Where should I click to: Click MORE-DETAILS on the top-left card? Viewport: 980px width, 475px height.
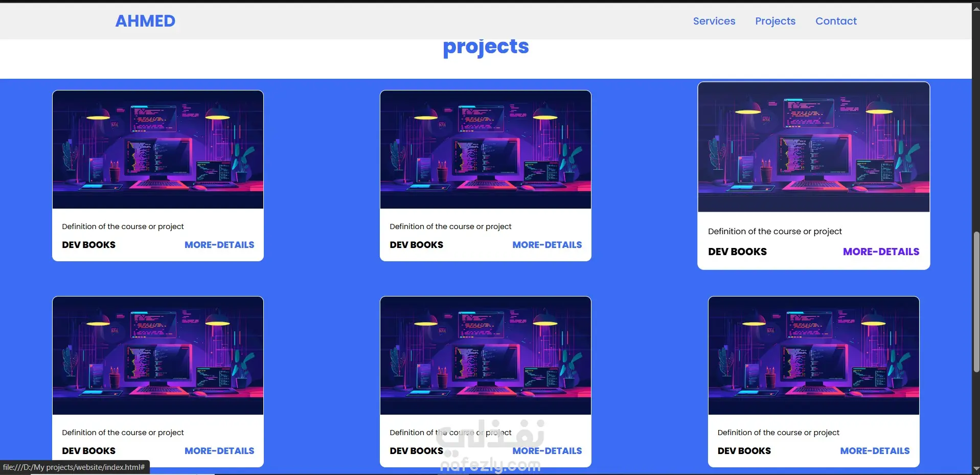(219, 245)
